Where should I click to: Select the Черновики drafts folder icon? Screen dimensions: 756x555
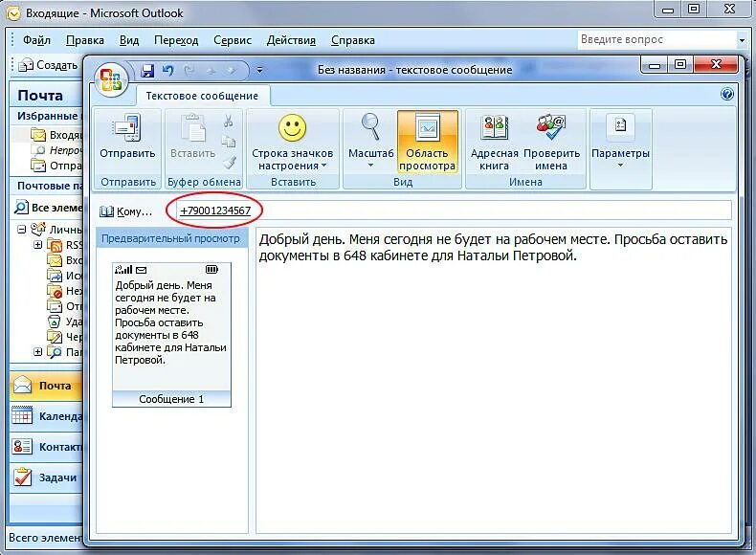pos(55,337)
